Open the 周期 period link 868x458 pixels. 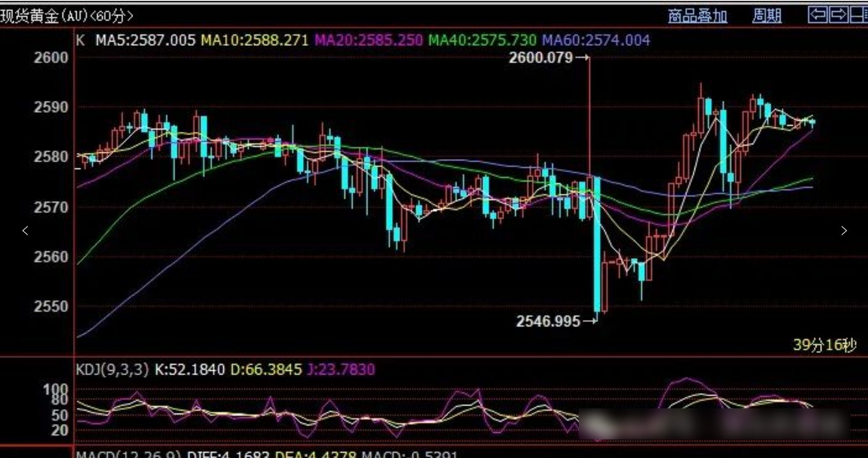click(767, 16)
